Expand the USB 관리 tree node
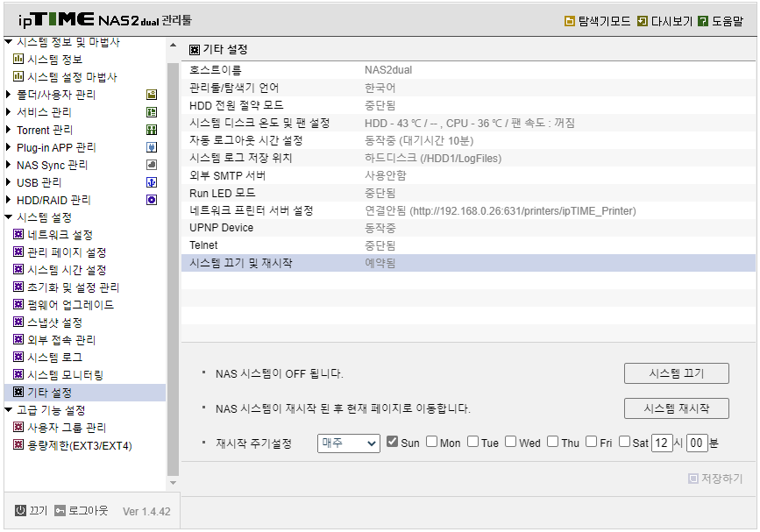The image size is (760, 532). [x=8, y=182]
